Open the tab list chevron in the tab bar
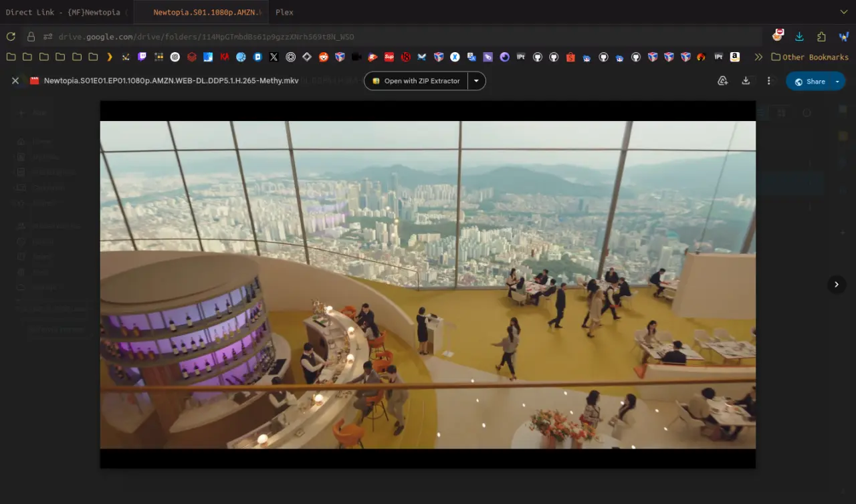Screen dimensions: 856x504 pyautogui.click(x=844, y=12)
